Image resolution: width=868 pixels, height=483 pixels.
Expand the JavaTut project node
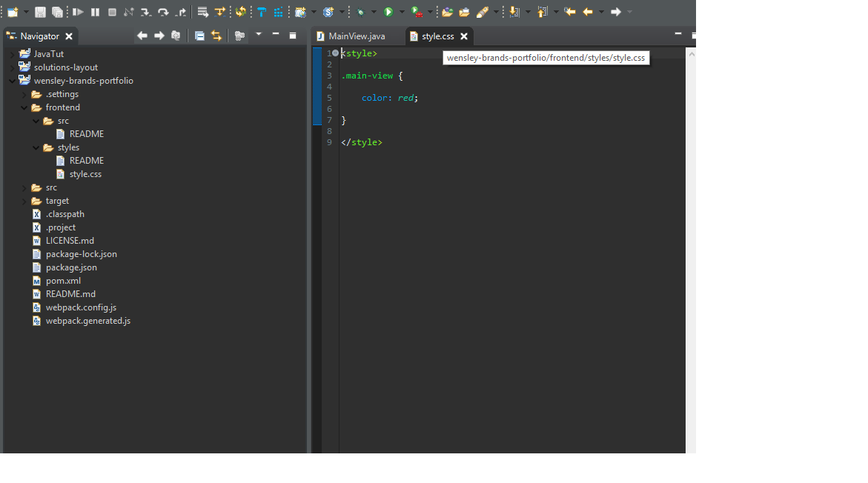tap(12, 54)
